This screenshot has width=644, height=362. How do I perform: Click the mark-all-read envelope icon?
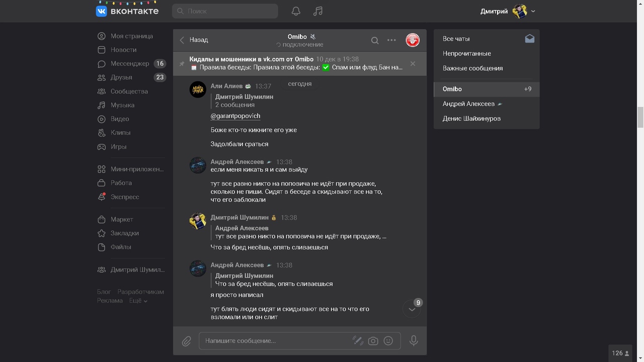(x=529, y=39)
